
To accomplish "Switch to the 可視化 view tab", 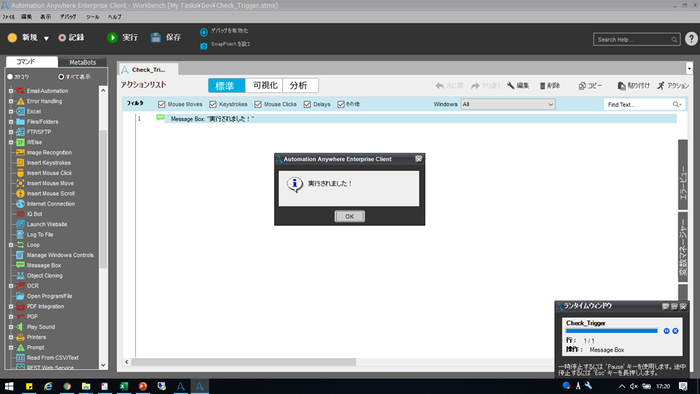I will tap(264, 85).
